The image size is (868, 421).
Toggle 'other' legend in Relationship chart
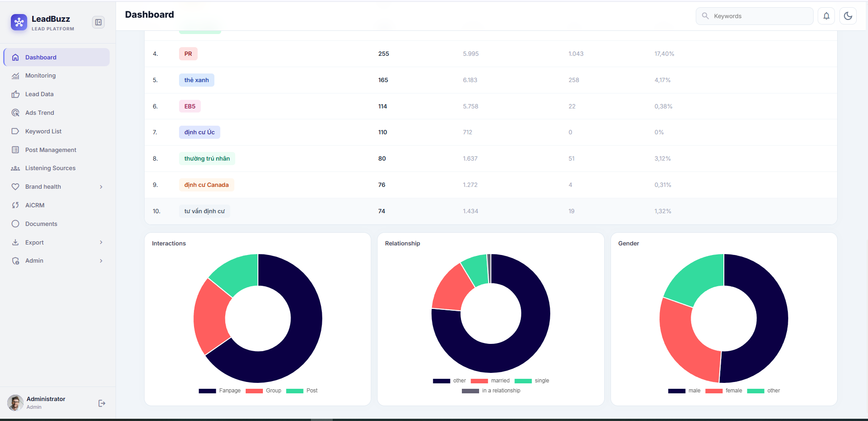[449, 381]
